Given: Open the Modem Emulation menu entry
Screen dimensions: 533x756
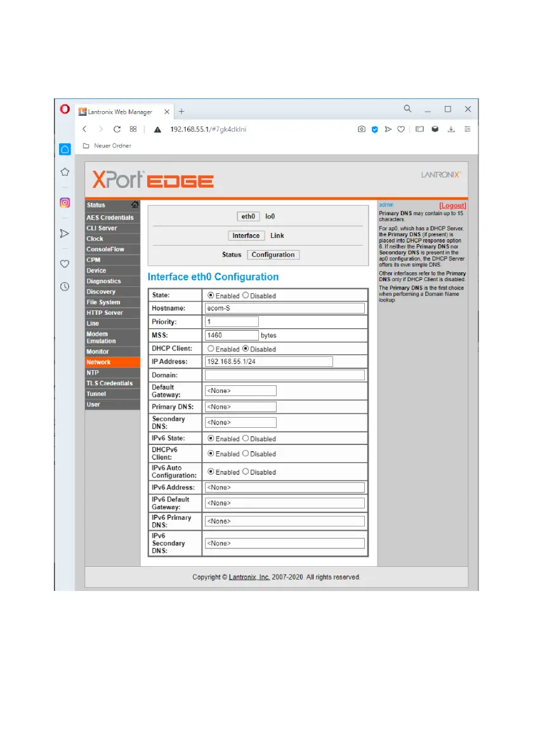Looking at the screenshot, I should 113,338.
